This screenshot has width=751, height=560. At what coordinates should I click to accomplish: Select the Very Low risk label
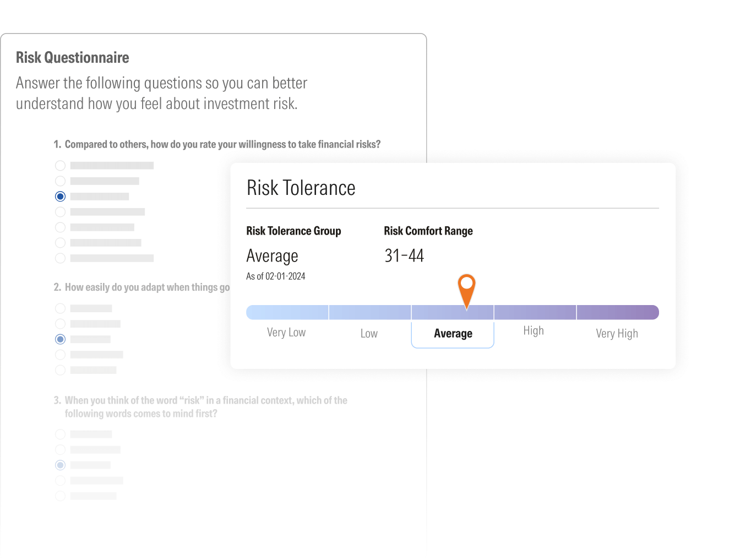tap(286, 333)
